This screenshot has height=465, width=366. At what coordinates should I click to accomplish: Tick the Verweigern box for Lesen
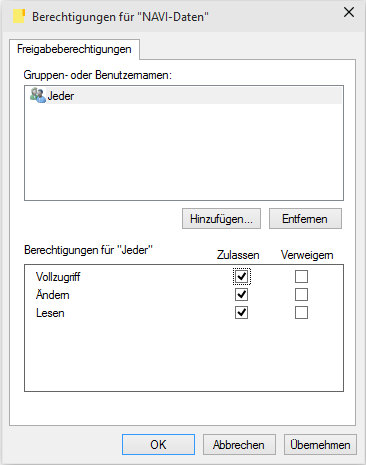click(x=301, y=313)
